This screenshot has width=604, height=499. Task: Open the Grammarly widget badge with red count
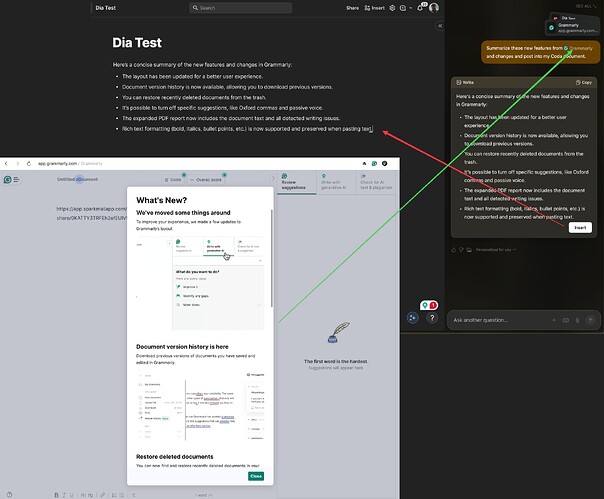pos(429,305)
